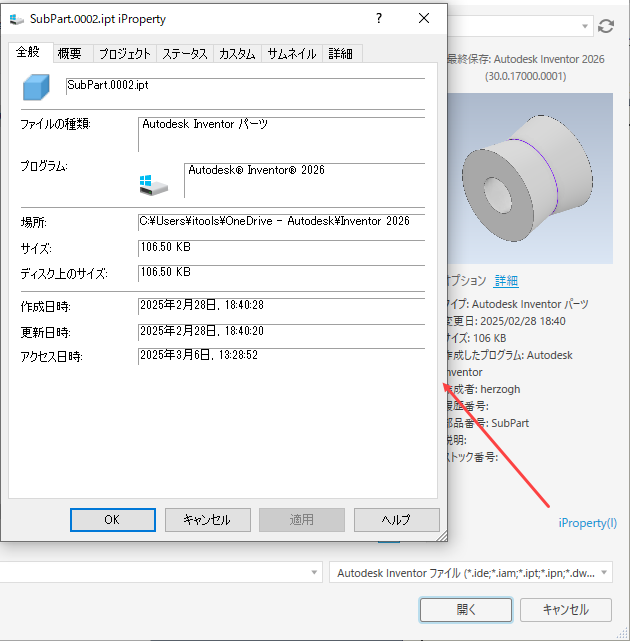
Task: Click the SubPart part number text
Action: coord(510,423)
